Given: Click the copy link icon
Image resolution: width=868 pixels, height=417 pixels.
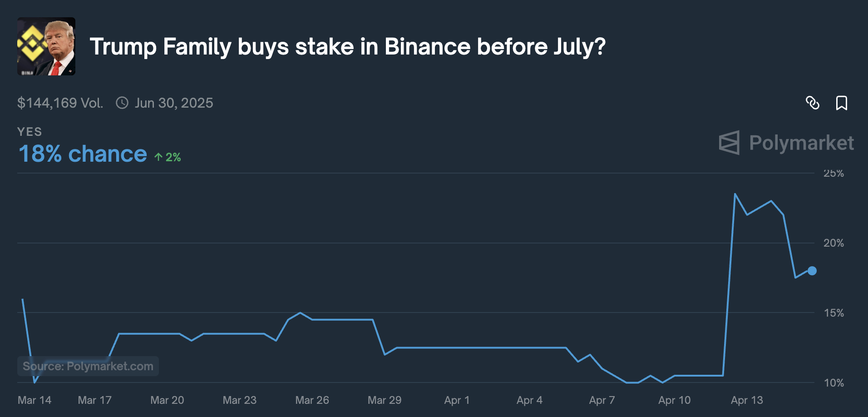Looking at the screenshot, I should click(812, 103).
